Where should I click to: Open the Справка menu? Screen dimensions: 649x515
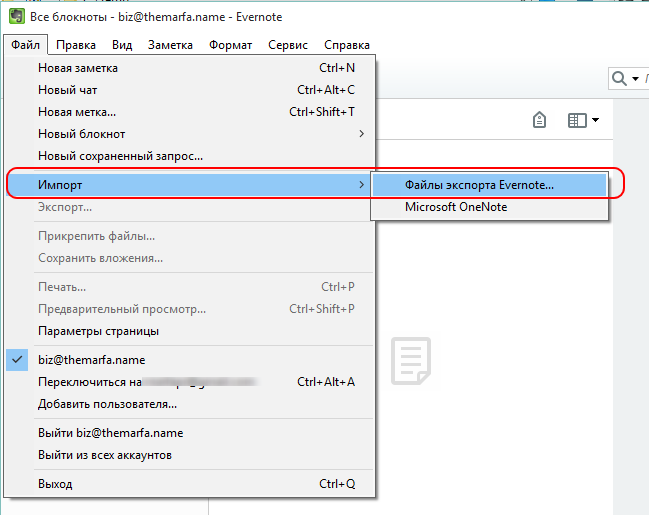point(347,45)
